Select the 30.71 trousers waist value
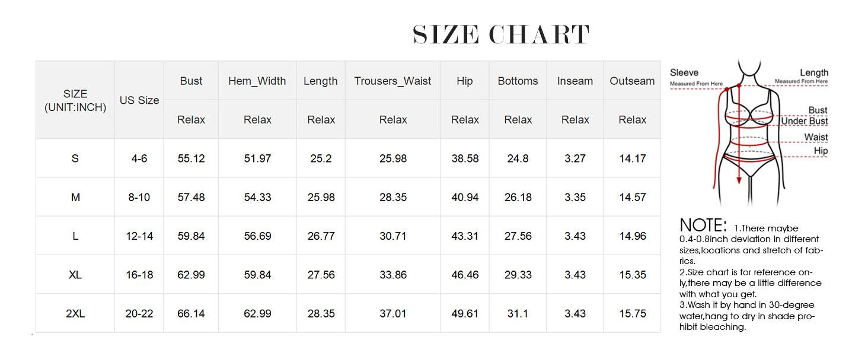This screenshot has width=868, height=356. (392, 236)
